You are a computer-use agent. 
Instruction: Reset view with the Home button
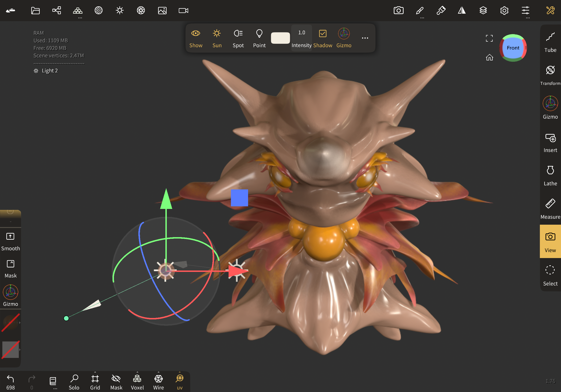point(489,57)
